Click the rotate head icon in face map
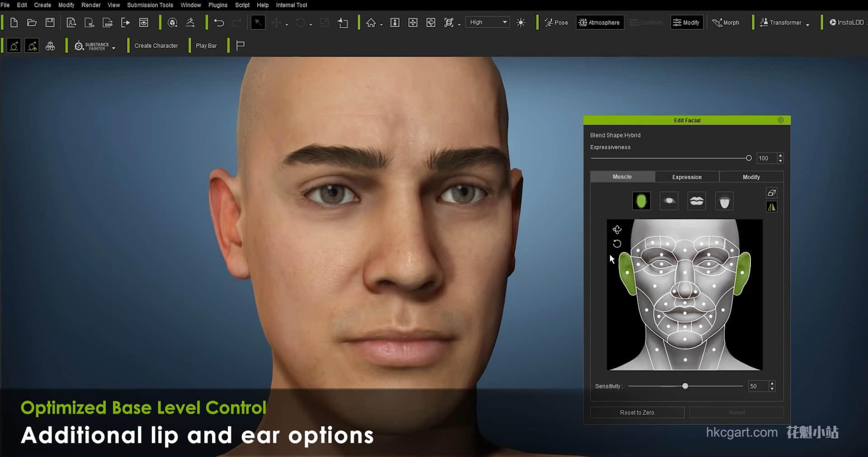Screen dimensions: 868x457 tap(617, 244)
